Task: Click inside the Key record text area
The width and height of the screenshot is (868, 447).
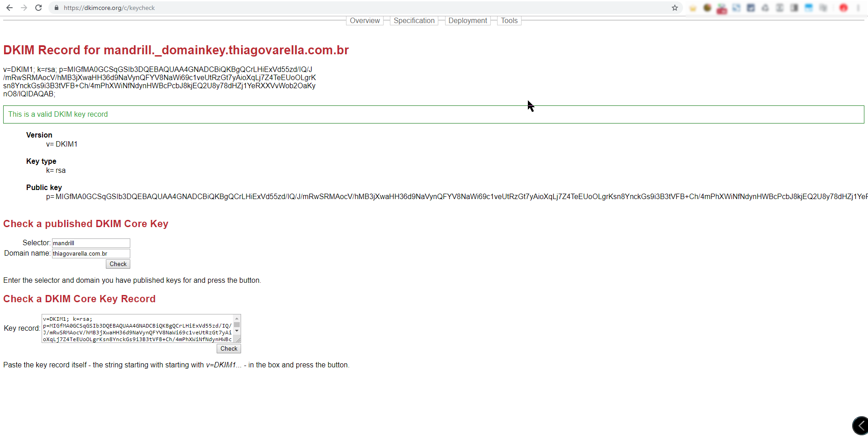Action: click(137, 328)
